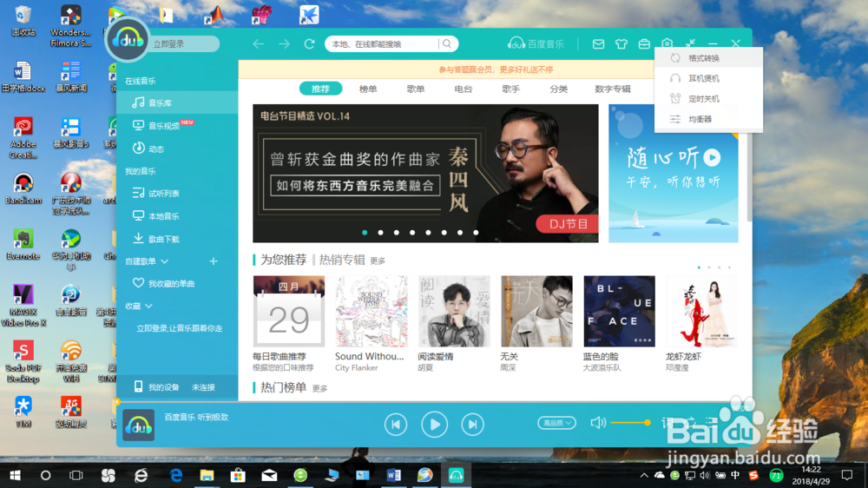Viewport: 868px width, 488px height.
Task: Open the mail messages icon
Action: [x=598, y=43]
